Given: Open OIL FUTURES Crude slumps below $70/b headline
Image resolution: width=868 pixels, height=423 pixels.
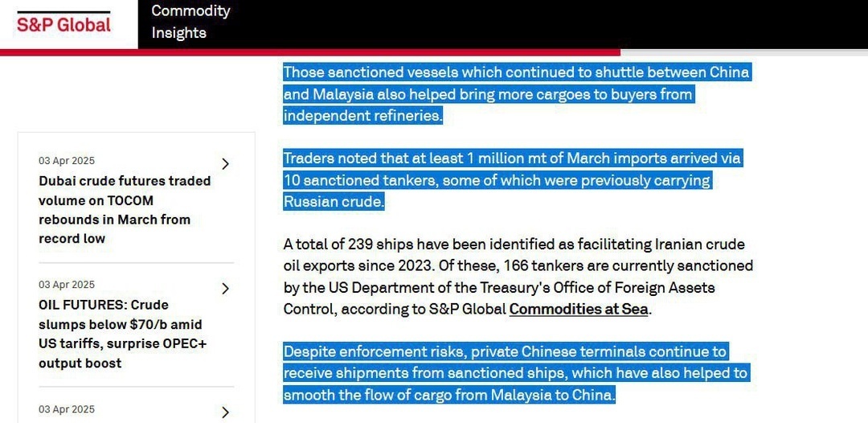Looking at the screenshot, I should coord(122,334).
